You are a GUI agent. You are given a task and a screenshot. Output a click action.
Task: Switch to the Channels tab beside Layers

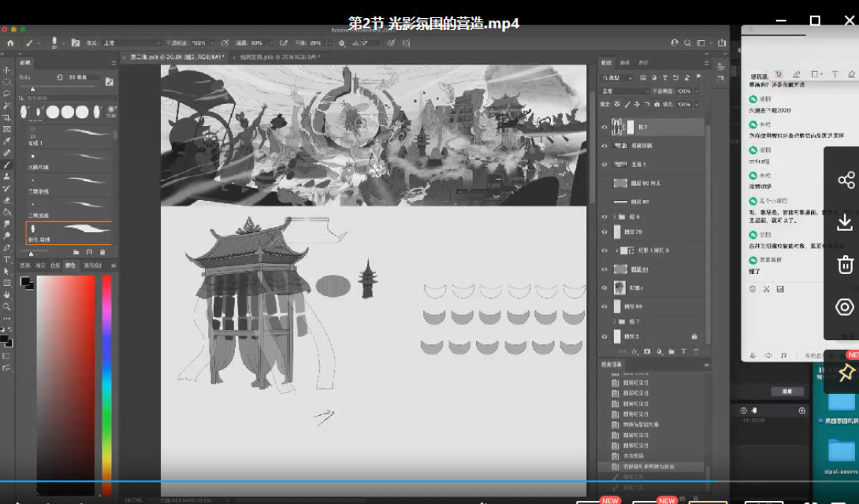coord(624,63)
